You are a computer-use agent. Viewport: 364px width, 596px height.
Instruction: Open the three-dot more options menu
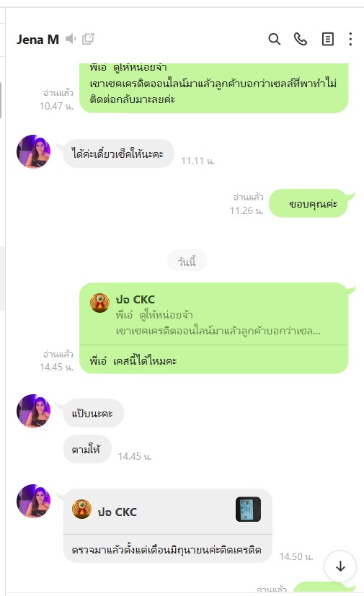coord(350,39)
